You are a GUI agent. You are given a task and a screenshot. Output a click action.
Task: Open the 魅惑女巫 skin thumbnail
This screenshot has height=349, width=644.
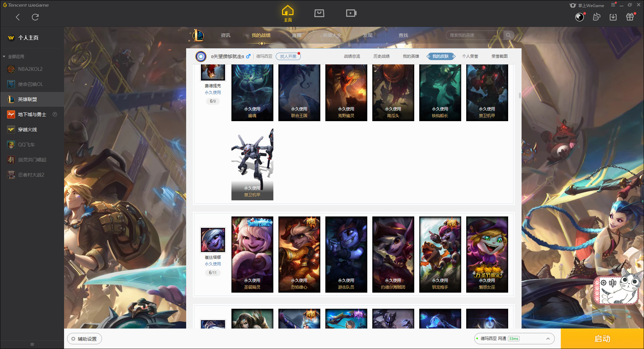[487, 254]
